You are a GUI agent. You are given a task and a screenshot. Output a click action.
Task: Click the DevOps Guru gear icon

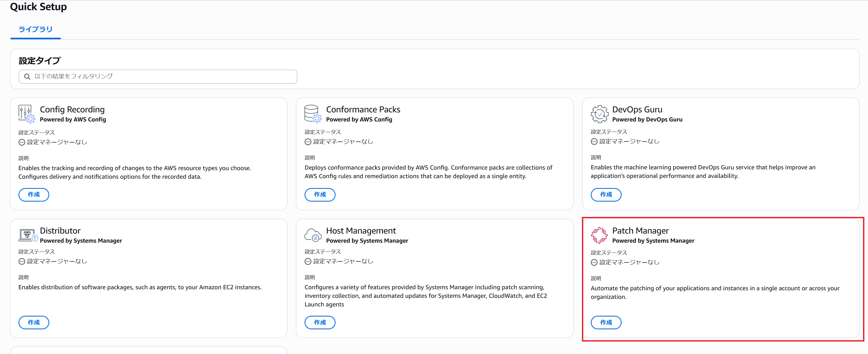(x=599, y=114)
